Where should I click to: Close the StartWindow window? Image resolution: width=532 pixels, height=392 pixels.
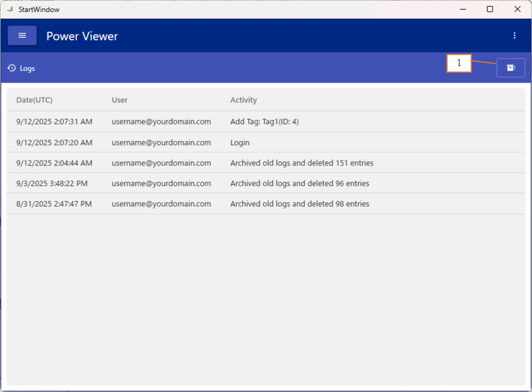[x=517, y=9]
